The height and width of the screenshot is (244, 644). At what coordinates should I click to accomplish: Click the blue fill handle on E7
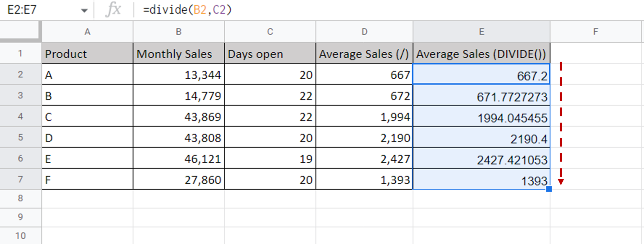pos(549,190)
